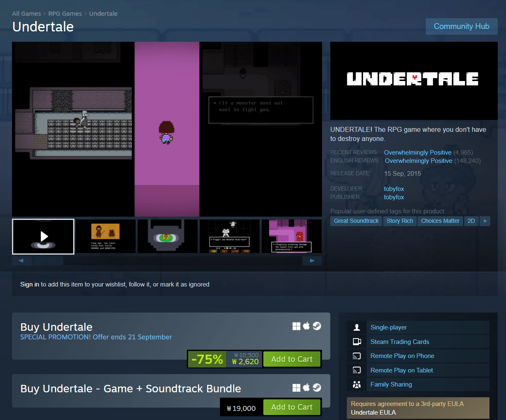Go to RPG Games breadcrumb

[65, 14]
